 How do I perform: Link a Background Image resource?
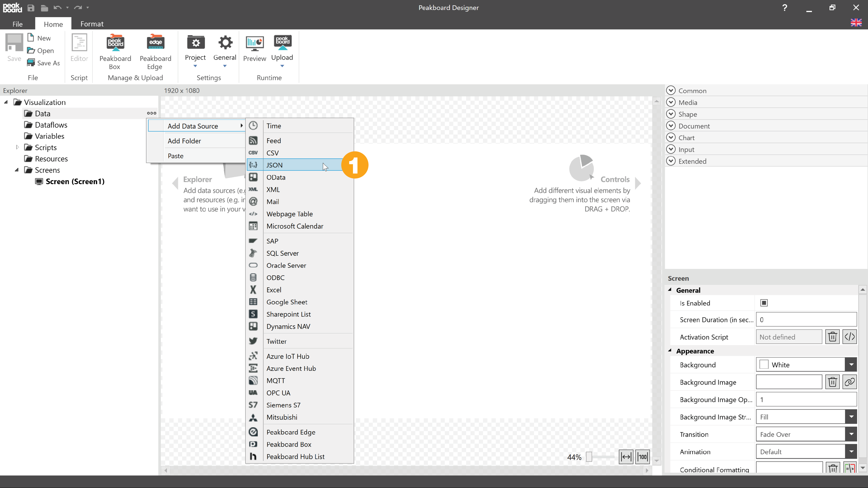point(850,382)
